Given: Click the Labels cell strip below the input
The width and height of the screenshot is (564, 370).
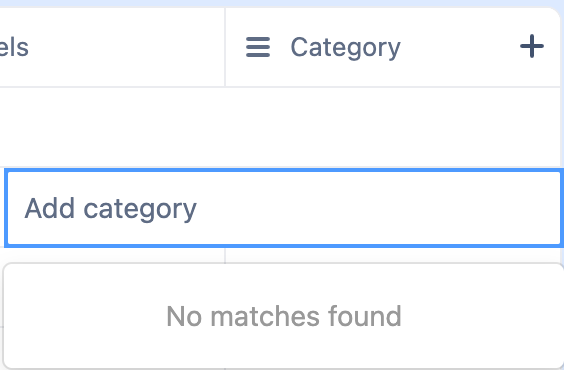Looking at the screenshot, I should (x=112, y=255).
